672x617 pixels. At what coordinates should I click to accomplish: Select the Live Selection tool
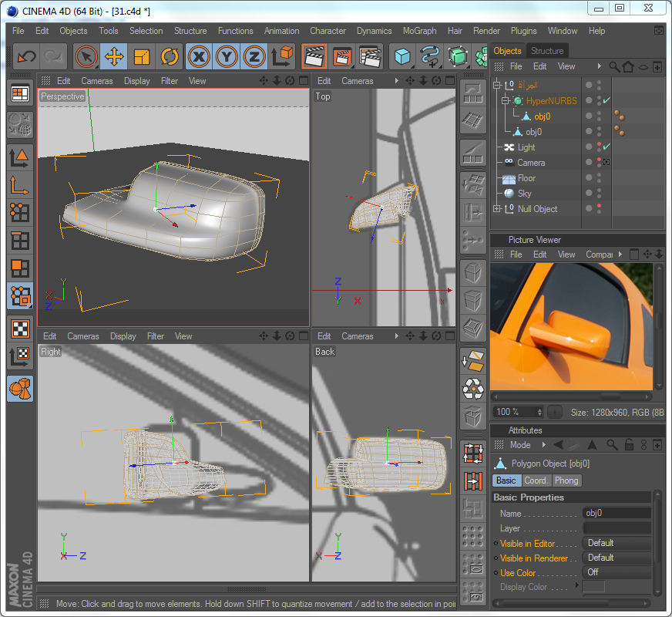[86, 56]
